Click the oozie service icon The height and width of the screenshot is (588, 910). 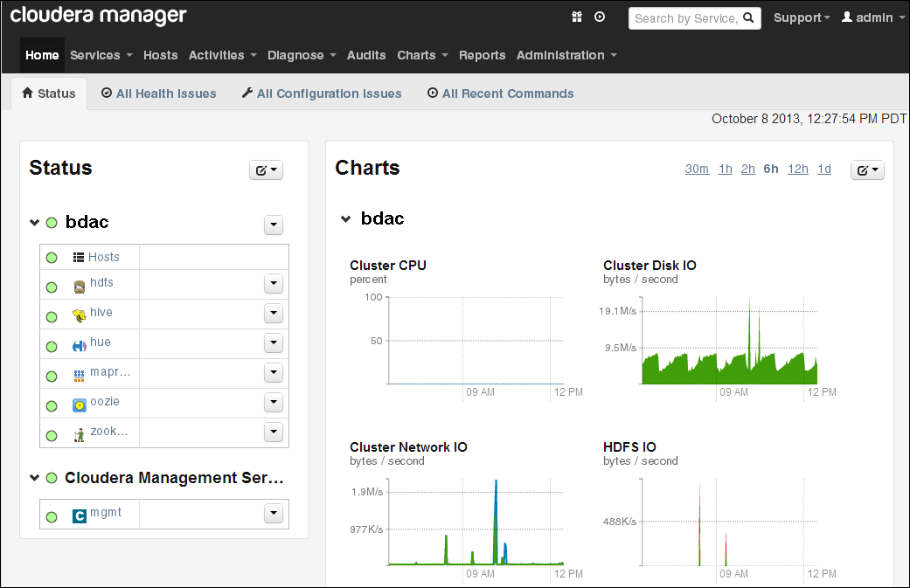[x=79, y=405]
